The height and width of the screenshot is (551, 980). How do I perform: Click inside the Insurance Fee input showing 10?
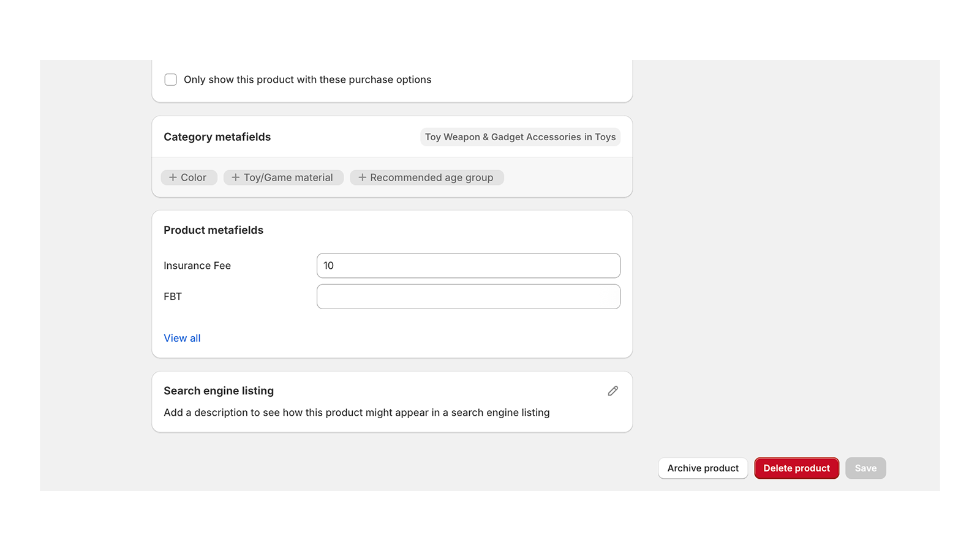(468, 265)
